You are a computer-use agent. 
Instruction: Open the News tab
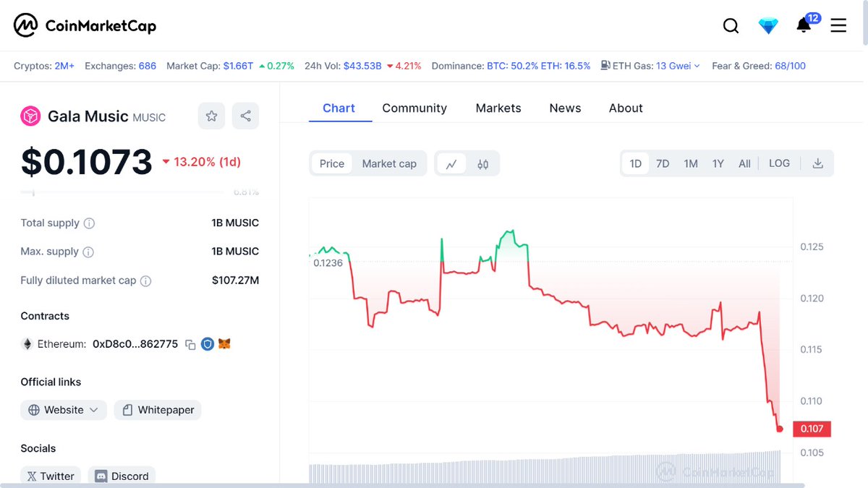[x=565, y=108]
